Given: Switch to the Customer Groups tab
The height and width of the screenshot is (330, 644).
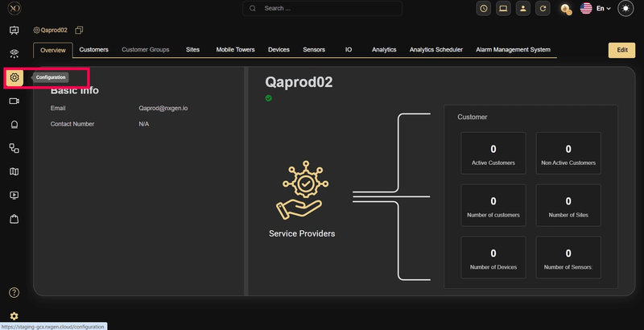Looking at the screenshot, I should click(x=146, y=50).
